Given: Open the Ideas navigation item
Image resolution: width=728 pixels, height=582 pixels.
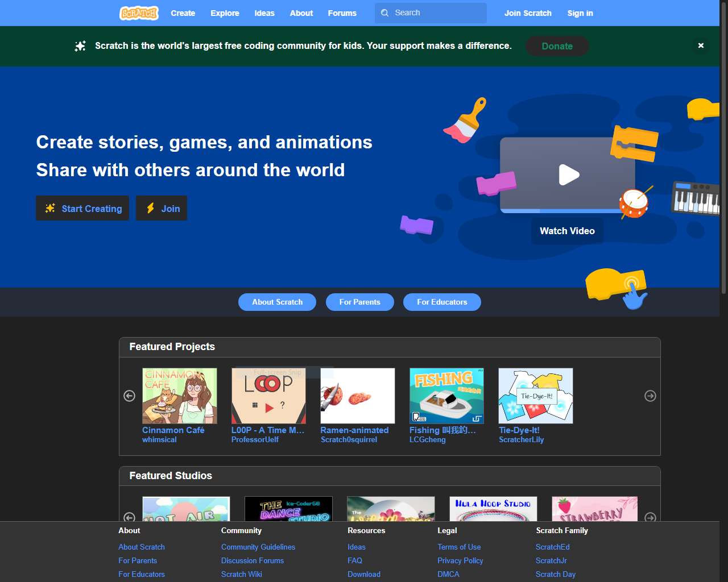Looking at the screenshot, I should (264, 13).
